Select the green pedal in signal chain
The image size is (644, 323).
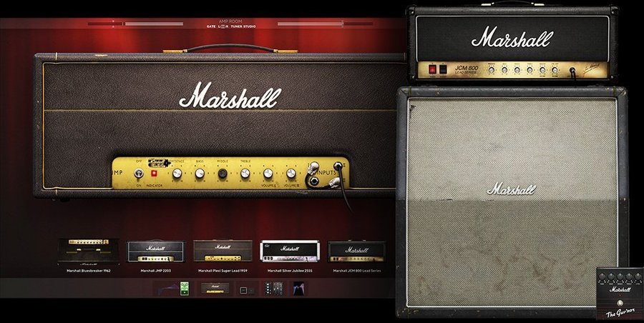(x=185, y=289)
